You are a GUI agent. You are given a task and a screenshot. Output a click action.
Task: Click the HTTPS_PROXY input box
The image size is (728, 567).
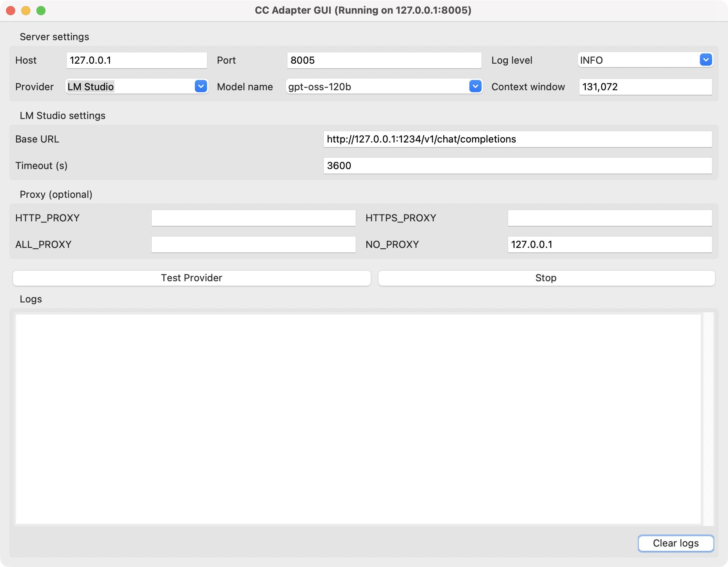(609, 218)
